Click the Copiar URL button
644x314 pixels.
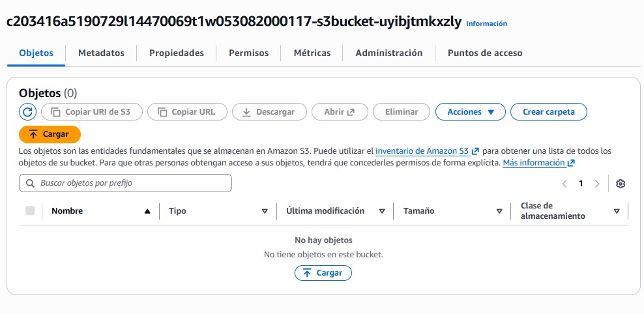click(186, 112)
